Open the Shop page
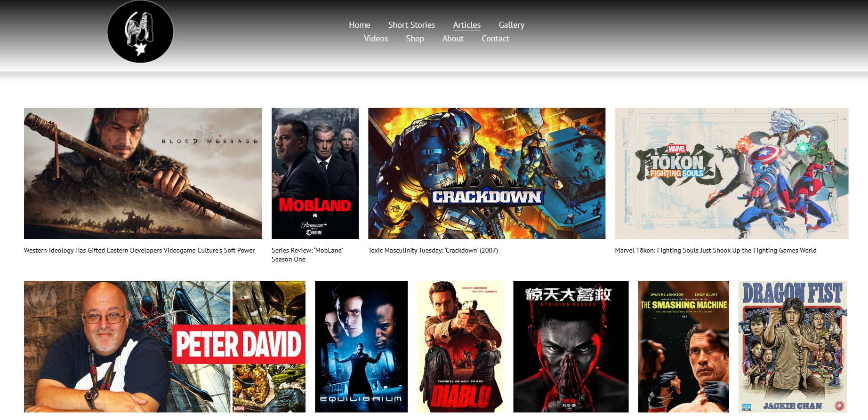This screenshot has height=420, width=868. [x=415, y=39]
